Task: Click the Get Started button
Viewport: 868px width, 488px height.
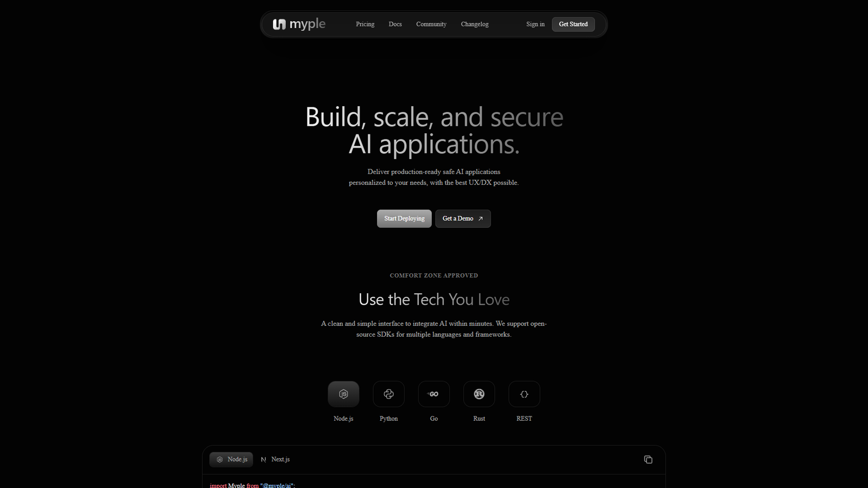Action: tap(573, 24)
